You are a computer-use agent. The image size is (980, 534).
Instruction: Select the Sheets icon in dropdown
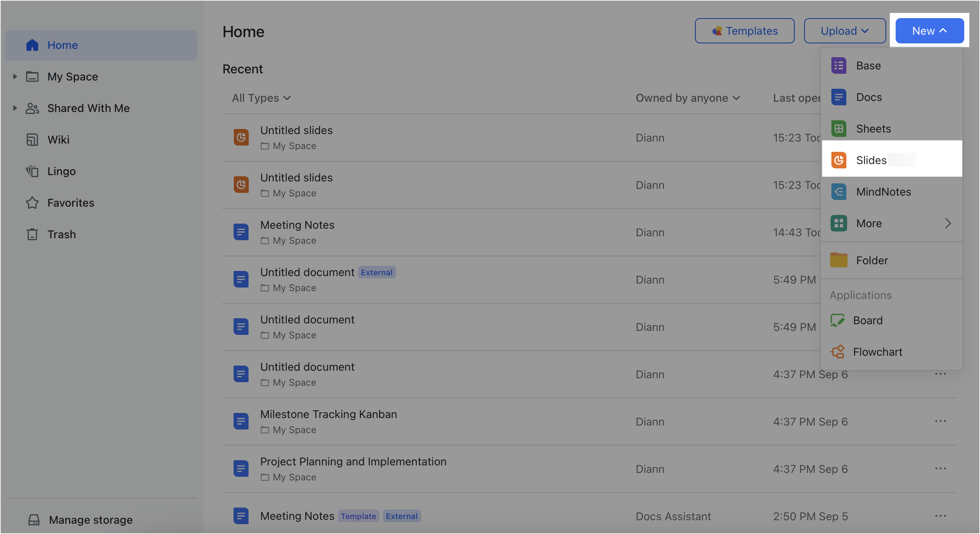[x=838, y=129]
